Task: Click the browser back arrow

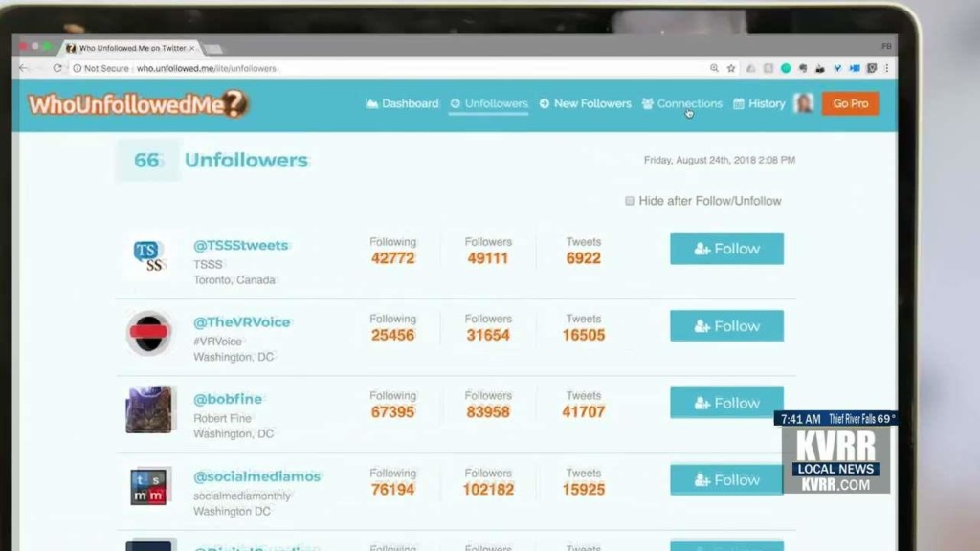Action: point(24,68)
